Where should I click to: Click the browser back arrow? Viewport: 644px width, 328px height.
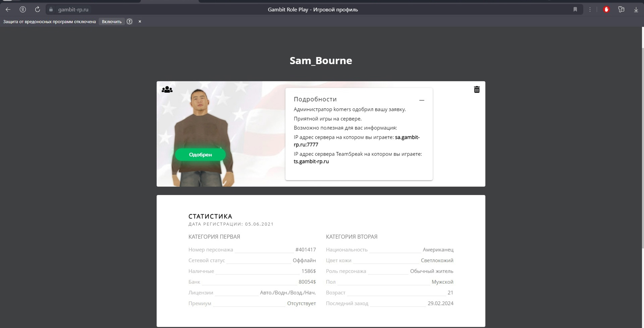coord(8,9)
